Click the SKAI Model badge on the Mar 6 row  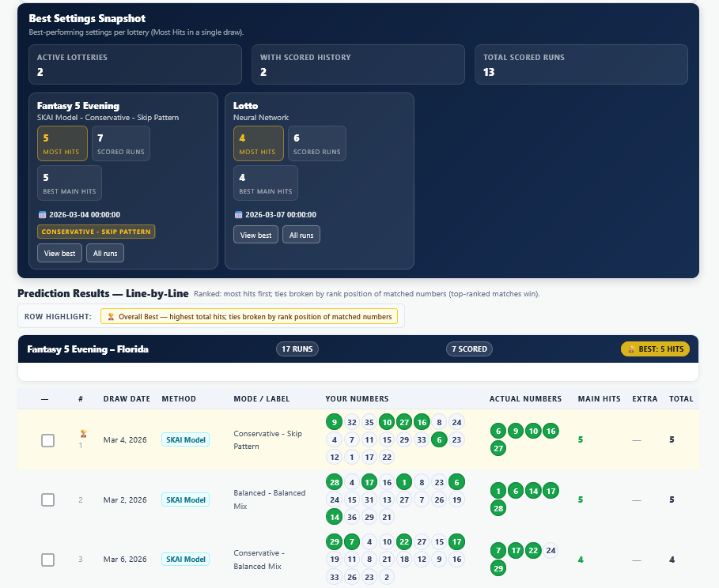(x=185, y=559)
